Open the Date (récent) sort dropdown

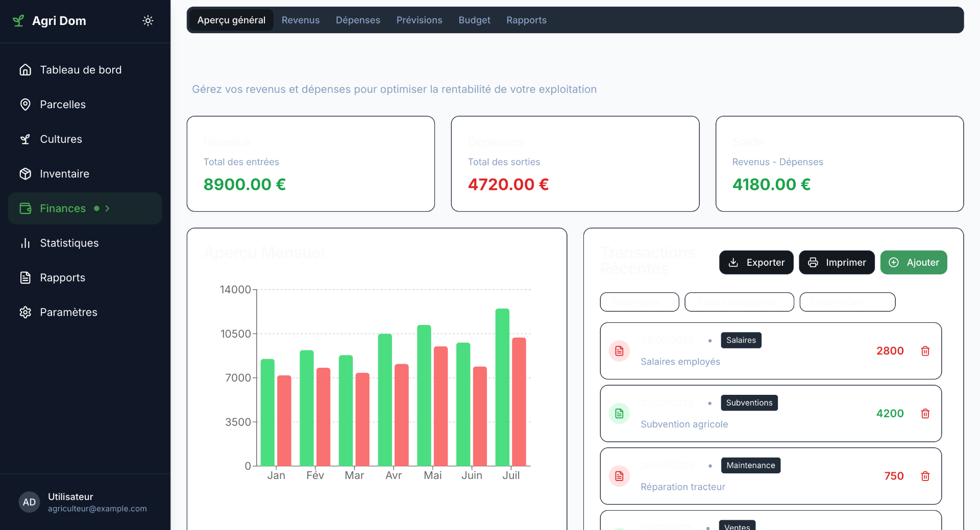click(847, 302)
